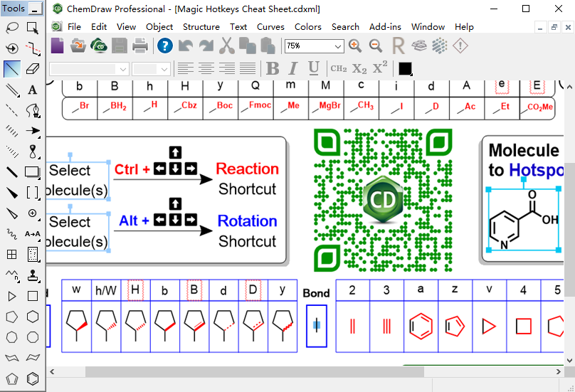Open the black color picker swatch
Image resolution: width=575 pixels, height=392 pixels.
pyautogui.click(x=405, y=68)
